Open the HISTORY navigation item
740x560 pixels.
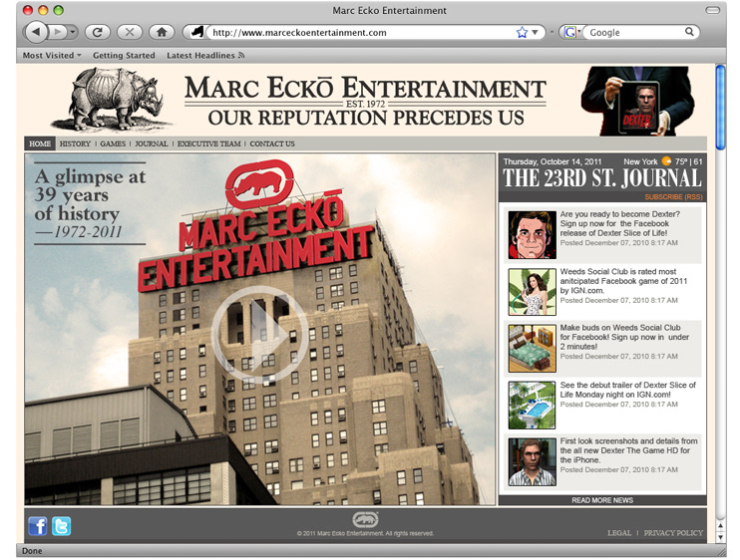[x=75, y=143]
